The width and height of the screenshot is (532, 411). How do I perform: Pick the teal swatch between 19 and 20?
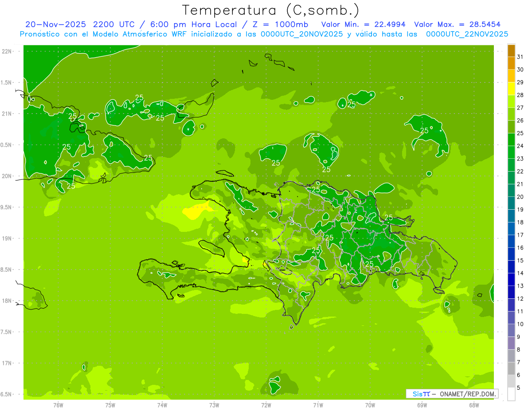coord(511,203)
